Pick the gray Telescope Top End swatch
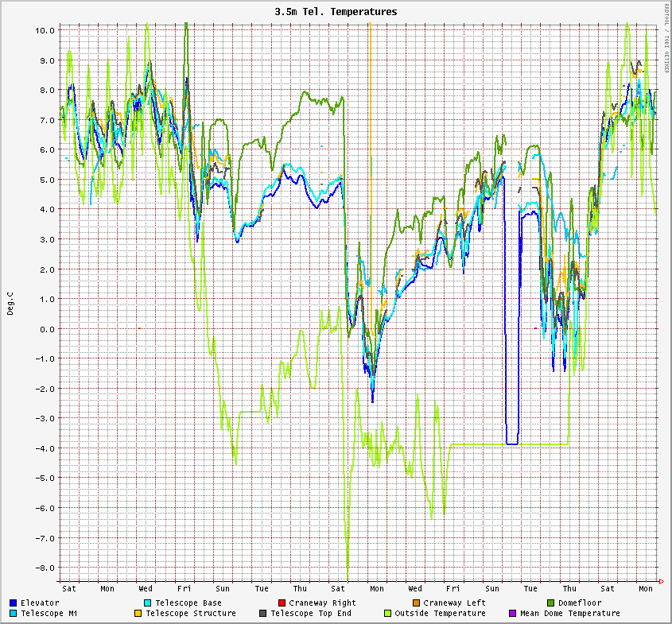Viewport: 672px width, 624px height. (263, 614)
